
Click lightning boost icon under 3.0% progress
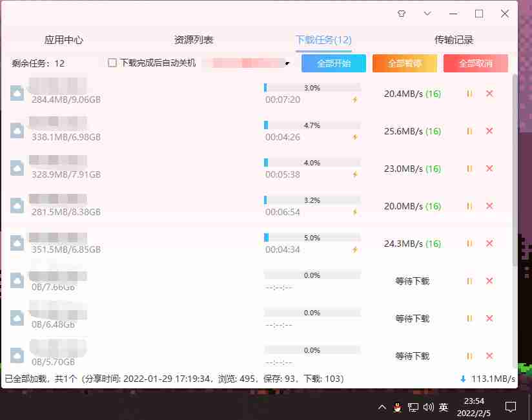pos(355,100)
